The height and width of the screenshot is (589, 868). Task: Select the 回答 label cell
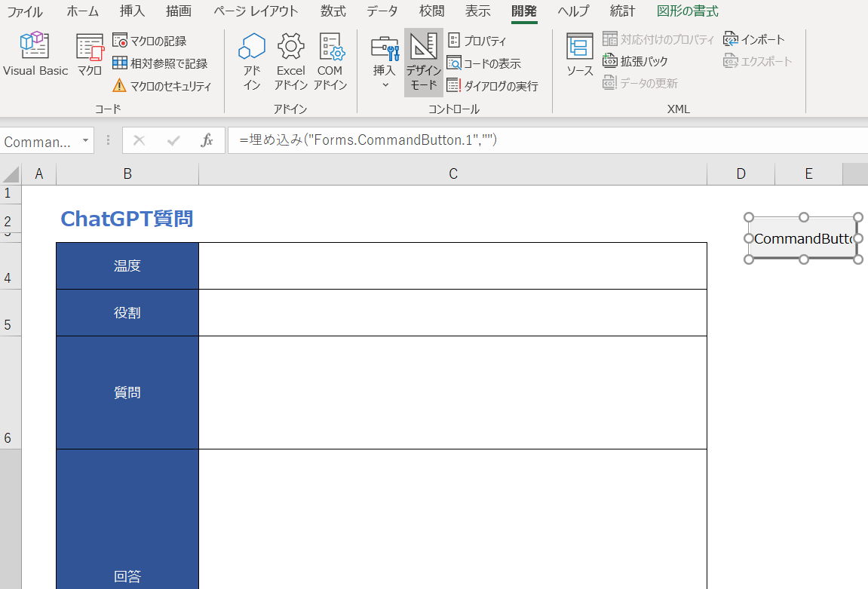pyautogui.click(x=127, y=520)
